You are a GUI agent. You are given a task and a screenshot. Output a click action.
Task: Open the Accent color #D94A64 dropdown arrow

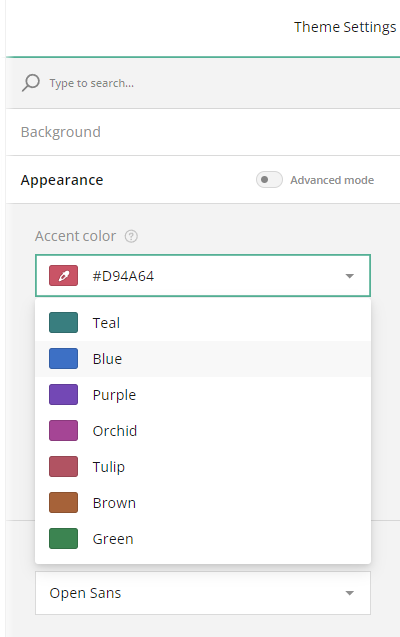tap(349, 276)
